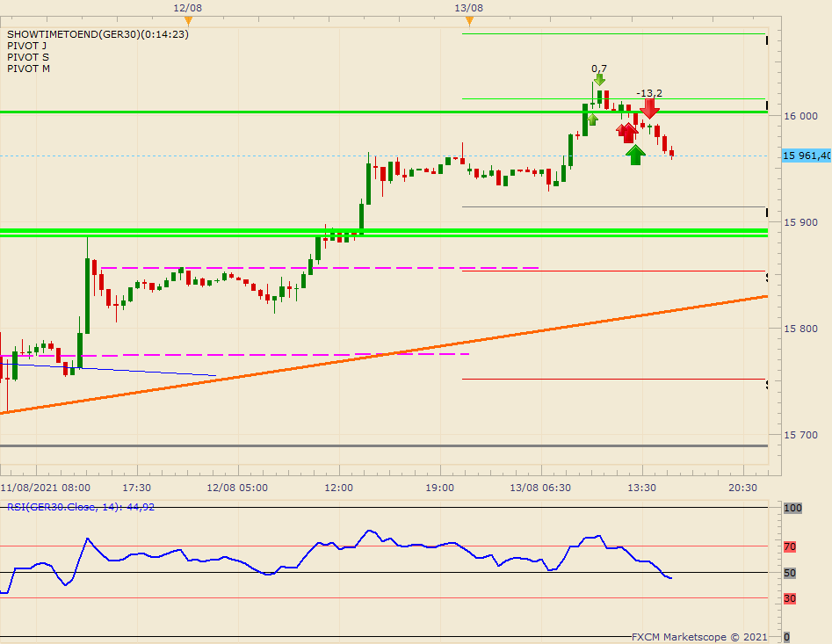Click the 19:00 time axis label

439,488
